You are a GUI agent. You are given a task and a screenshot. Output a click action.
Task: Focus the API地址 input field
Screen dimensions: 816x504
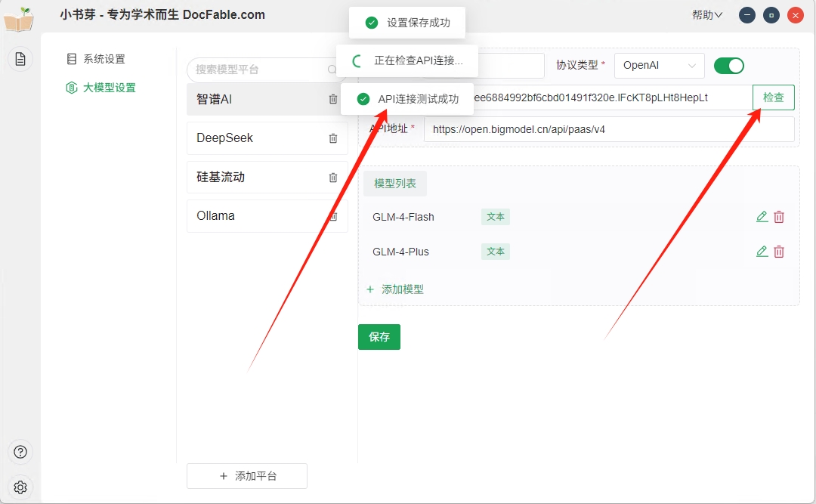(608, 129)
